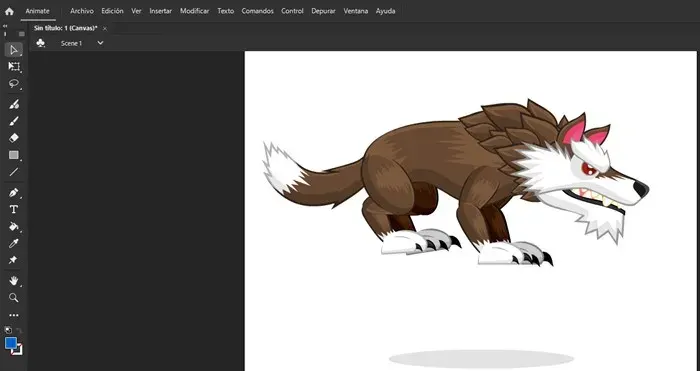700x371 pixels.
Task: Select the Hand tool
Action: 14,280
